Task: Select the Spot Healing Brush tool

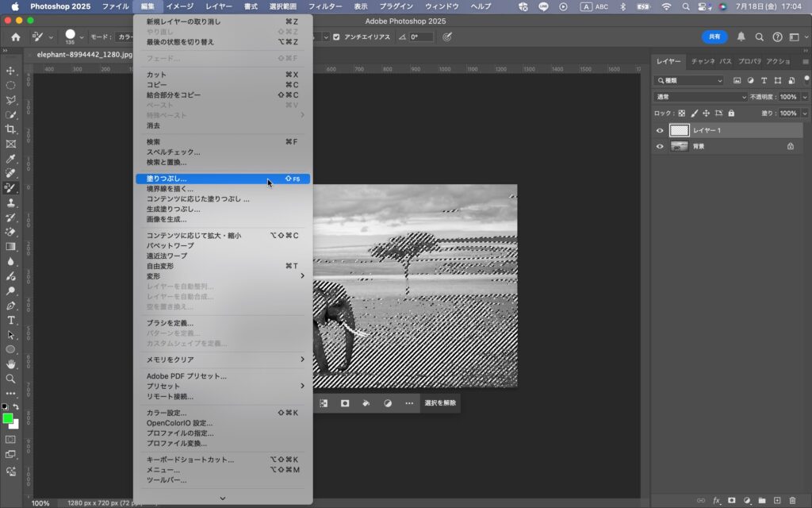Action: coord(10,173)
